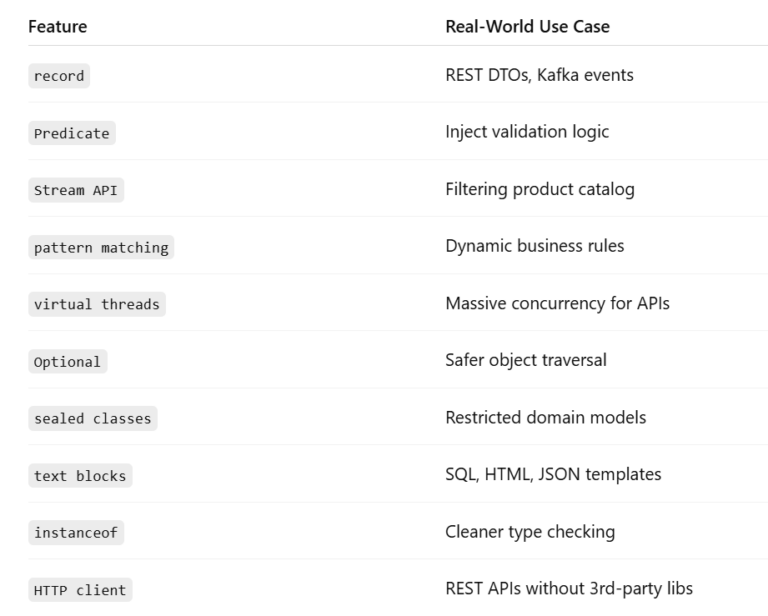Click the Optional code label

(67, 362)
